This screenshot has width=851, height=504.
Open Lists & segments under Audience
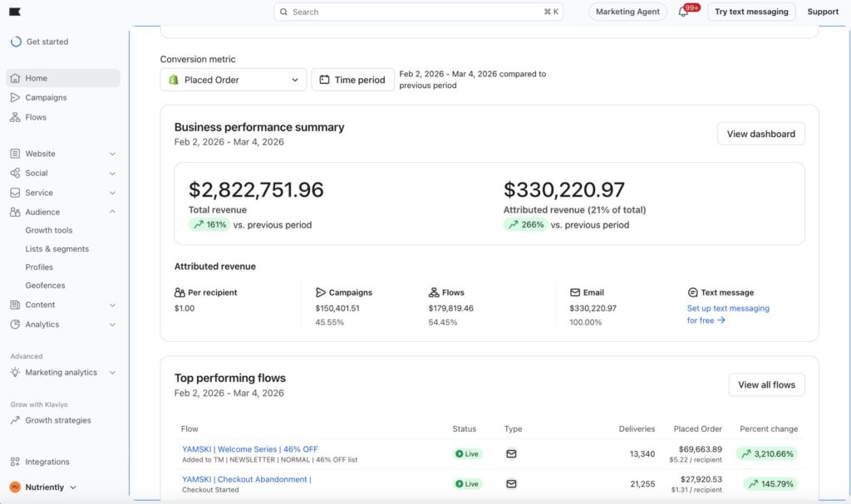[x=57, y=249]
